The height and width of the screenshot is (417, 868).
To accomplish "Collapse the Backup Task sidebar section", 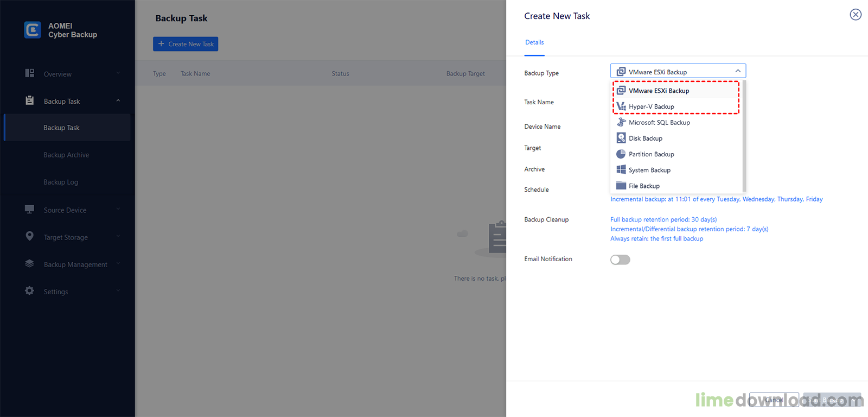I will click(x=118, y=100).
